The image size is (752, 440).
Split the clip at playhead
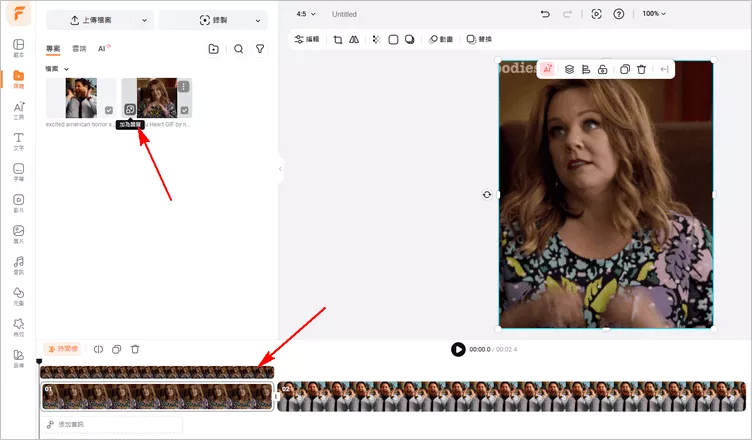98,349
